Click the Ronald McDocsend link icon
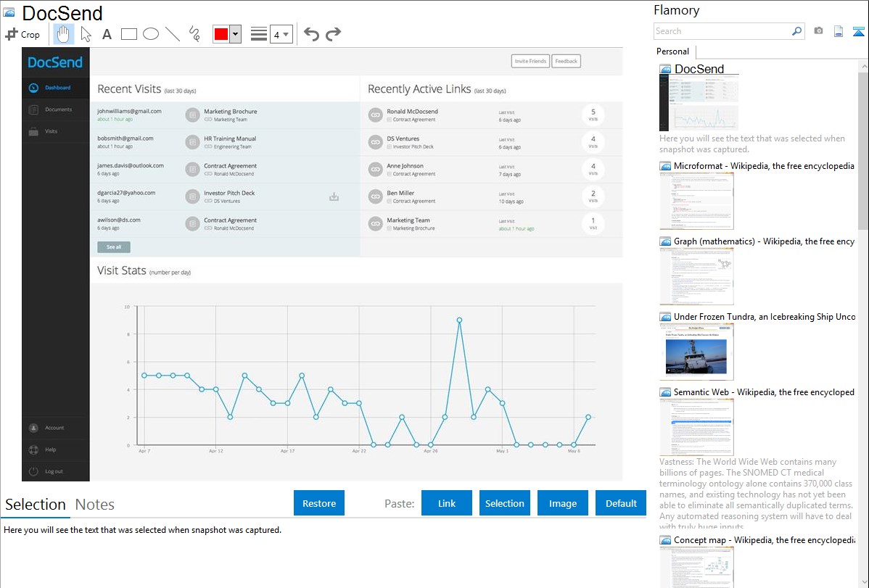Viewport: 869px width, 588px height. [375, 115]
